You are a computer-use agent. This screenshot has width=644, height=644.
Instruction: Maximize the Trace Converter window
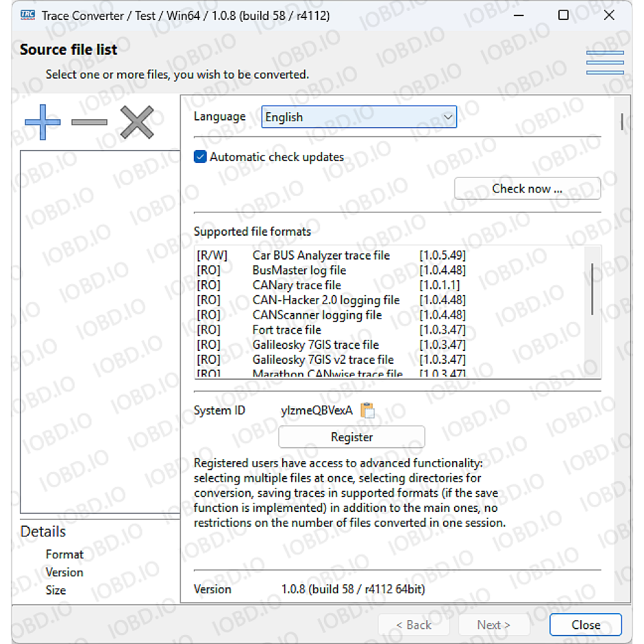(563, 15)
